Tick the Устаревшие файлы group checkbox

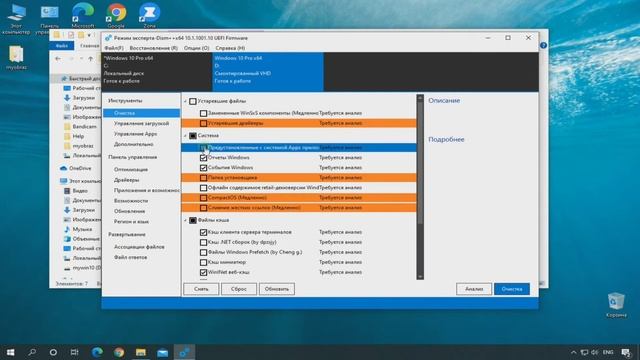[193, 101]
